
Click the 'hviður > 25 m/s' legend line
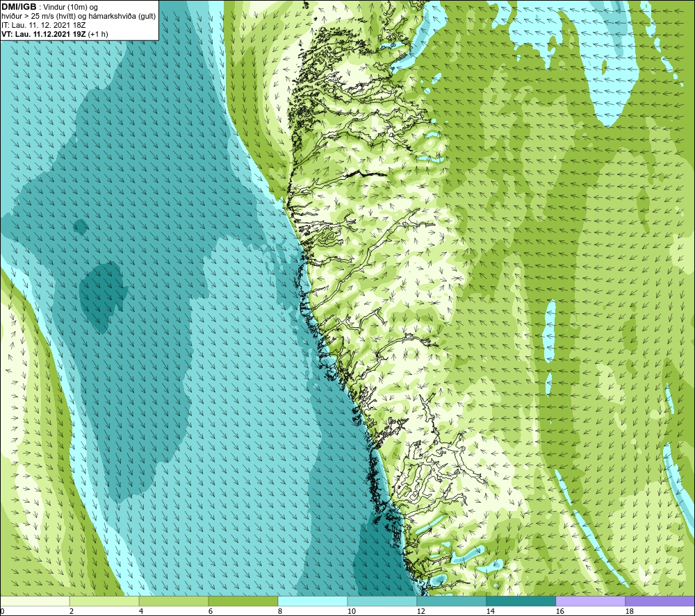coord(79,16)
